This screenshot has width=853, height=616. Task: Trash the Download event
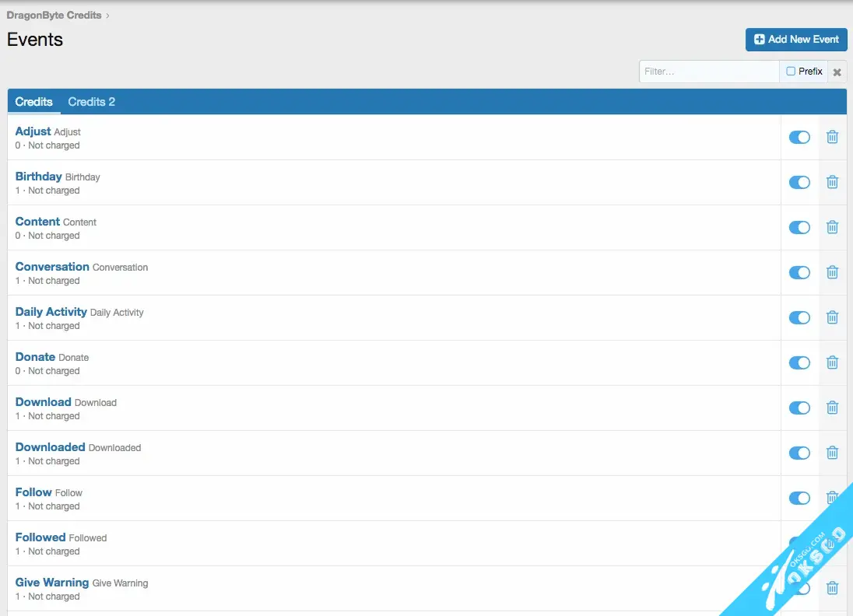(832, 408)
